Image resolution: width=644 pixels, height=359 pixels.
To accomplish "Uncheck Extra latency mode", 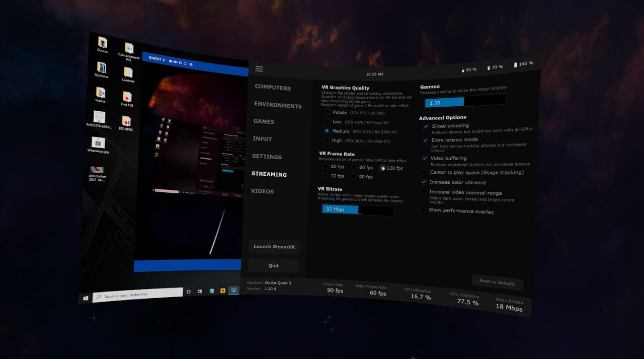I will coord(426,140).
